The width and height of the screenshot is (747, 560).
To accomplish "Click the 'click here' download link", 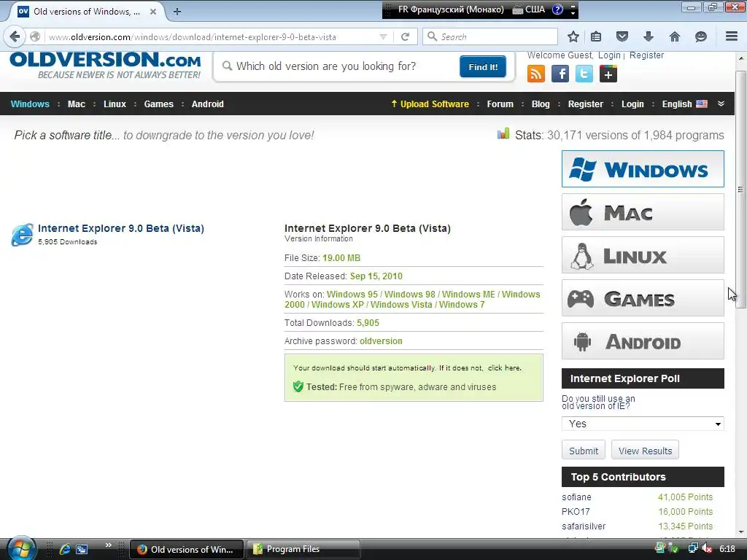I will tap(504, 367).
